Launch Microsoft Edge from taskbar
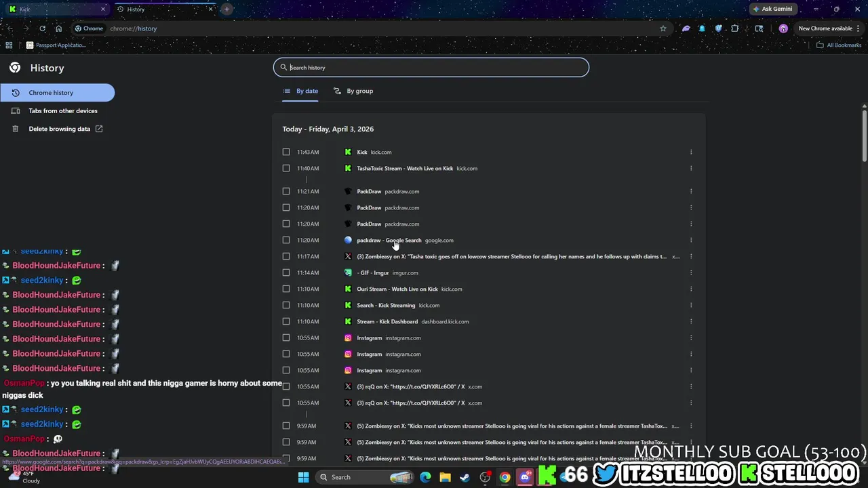Viewport: 868px width, 488px height. click(x=425, y=477)
